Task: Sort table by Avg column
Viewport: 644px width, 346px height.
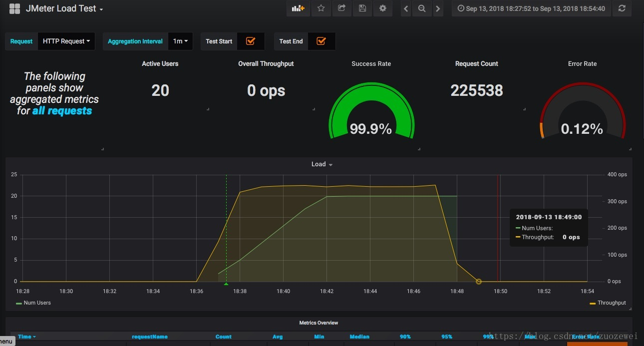Action: (x=278, y=337)
